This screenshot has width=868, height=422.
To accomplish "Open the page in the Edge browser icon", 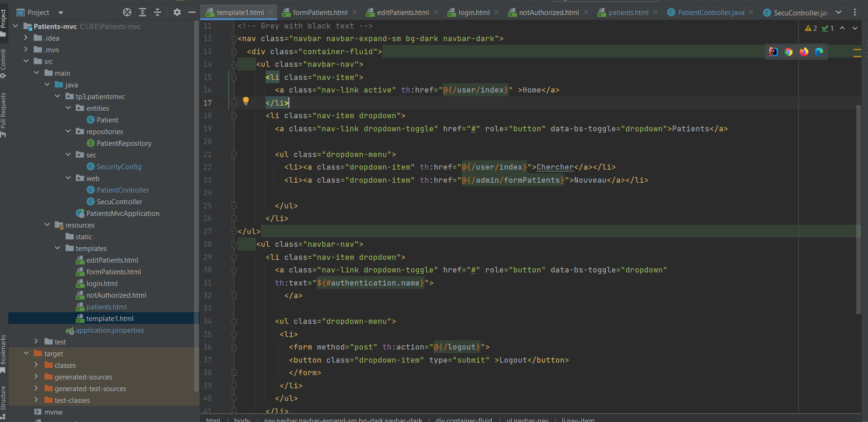I will tap(819, 52).
